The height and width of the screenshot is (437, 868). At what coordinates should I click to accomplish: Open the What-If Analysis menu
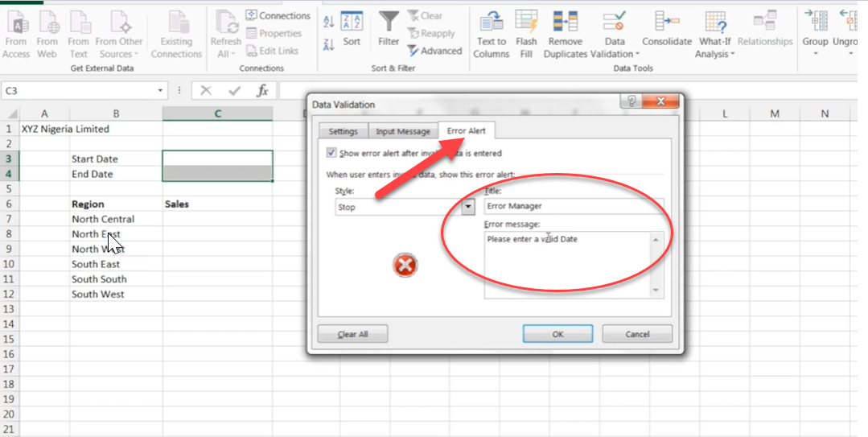(x=715, y=35)
